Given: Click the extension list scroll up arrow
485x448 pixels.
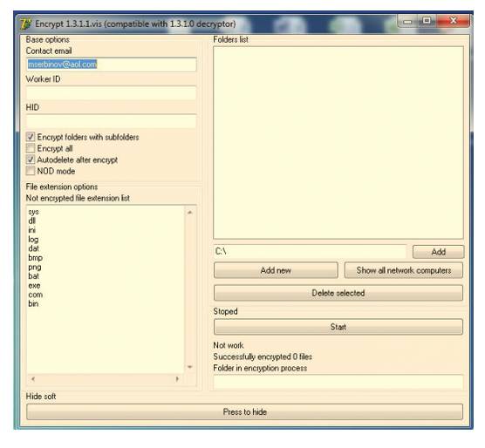Looking at the screenshot, I should tap(190, 213).
